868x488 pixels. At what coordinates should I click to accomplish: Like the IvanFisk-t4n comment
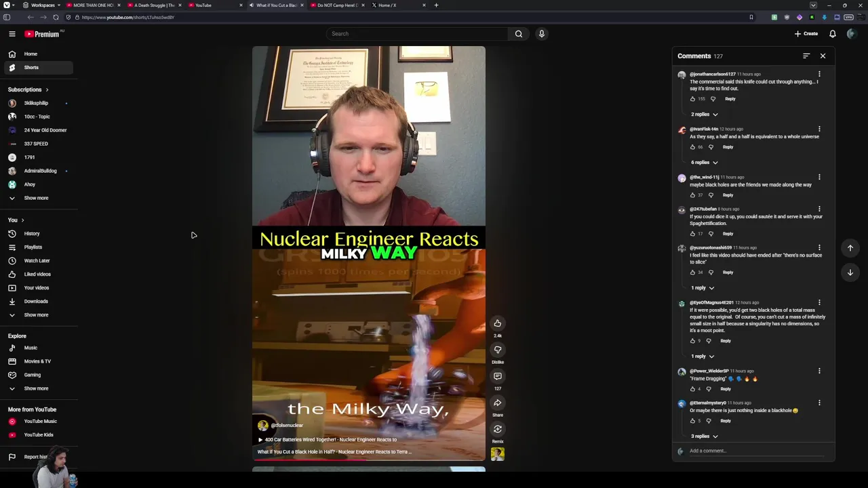(x=692, y=147)
